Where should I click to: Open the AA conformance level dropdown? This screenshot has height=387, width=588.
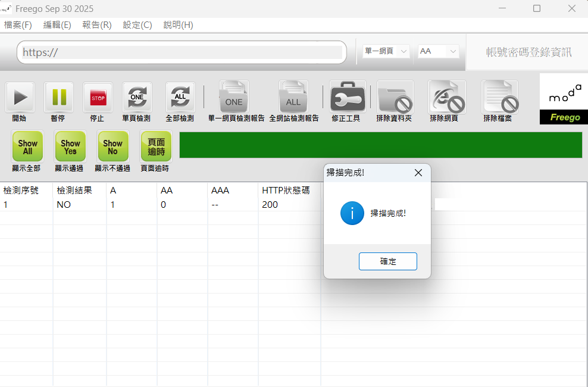pyautogui.click(x=439, y=52)
